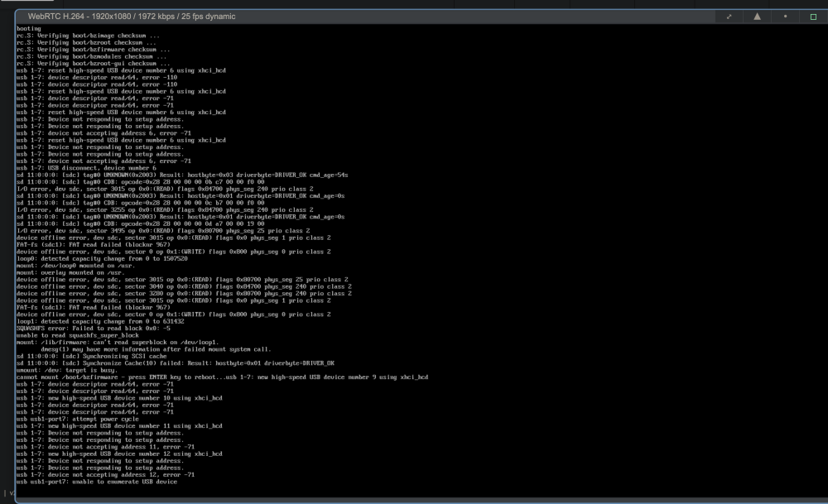The width and height of the screenshot is (828, 504).
Task: Click device offline error sector 3280 line
Action: (x=184, y=294)
